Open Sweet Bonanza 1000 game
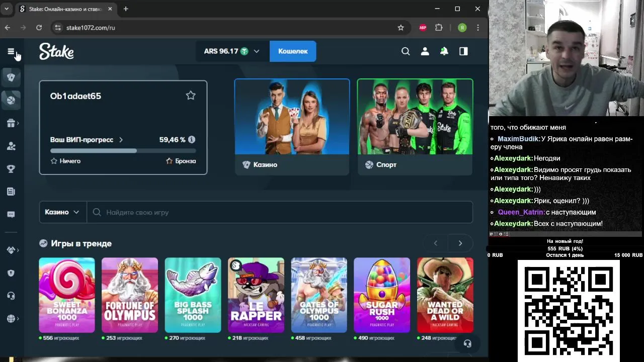The height and width of the screenshot is (362, 644). [67, 295]
